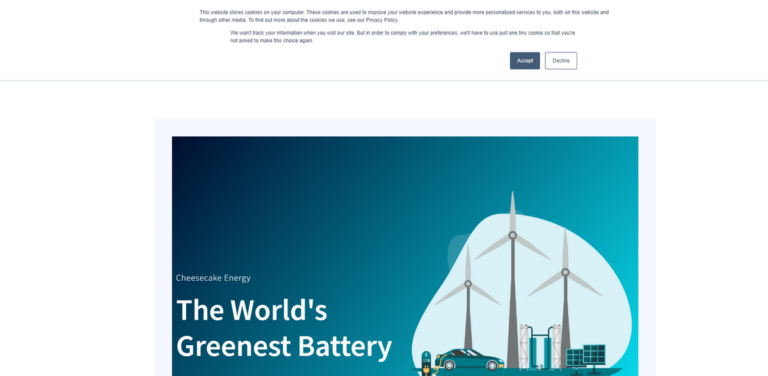Open the Privacy Policy link
The height and width of the screenshot is (376, 768).
382,20
